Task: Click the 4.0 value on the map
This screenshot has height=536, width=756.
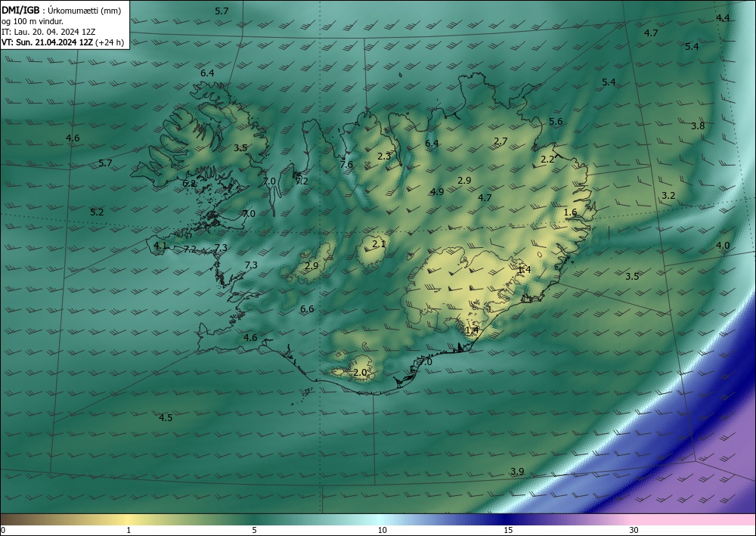Action: click(x=723, y=246)
